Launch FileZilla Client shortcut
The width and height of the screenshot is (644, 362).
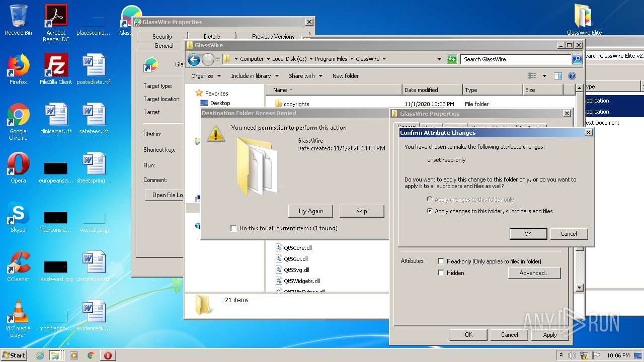(56, 69)
